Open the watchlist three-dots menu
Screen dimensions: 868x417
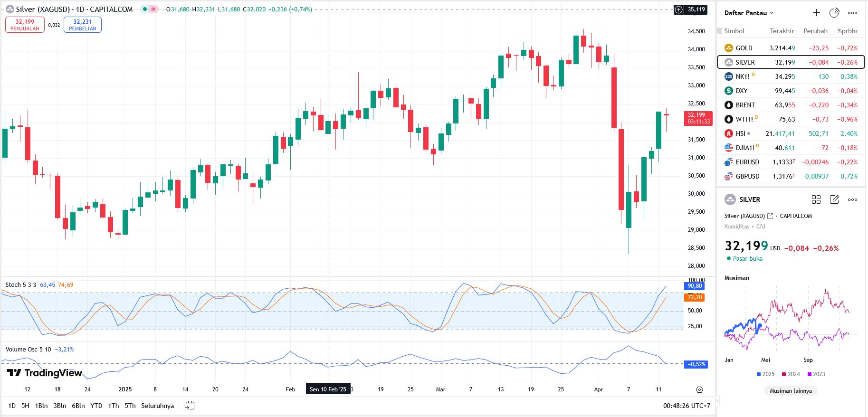tap(853, 13)
